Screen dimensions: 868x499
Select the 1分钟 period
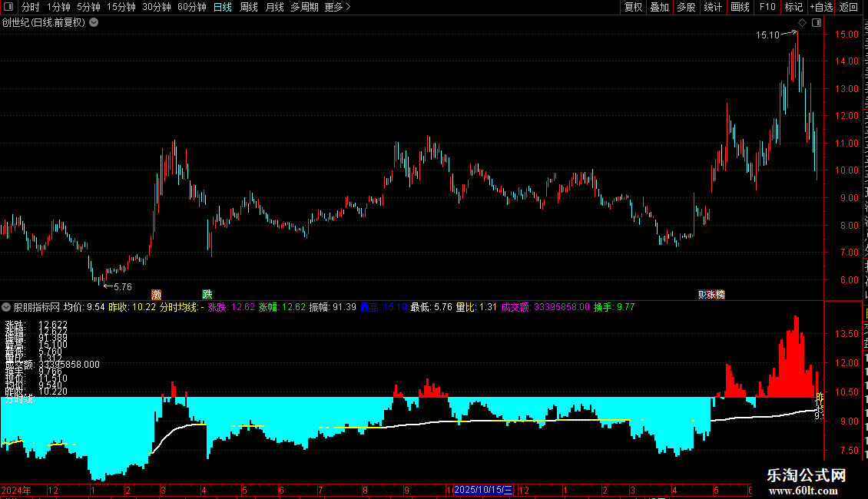click(x=58, y=7)
